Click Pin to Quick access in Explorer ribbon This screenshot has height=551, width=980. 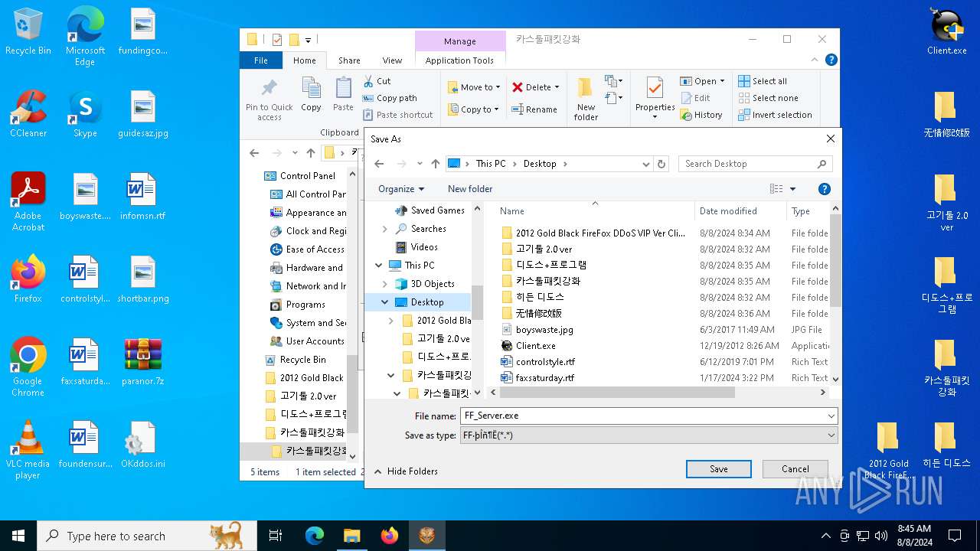point(269,99)
